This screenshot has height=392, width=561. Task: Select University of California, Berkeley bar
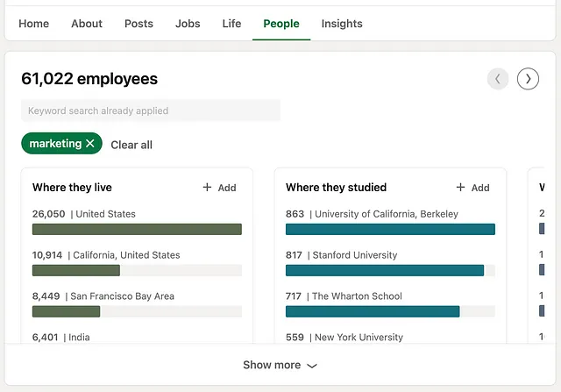pyautogui.click(x=390, y=229)
